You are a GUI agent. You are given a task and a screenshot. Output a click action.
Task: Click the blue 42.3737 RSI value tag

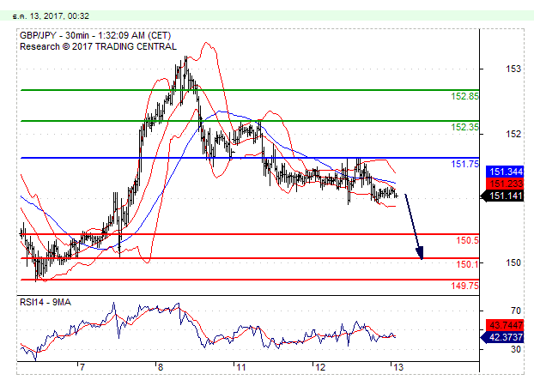point(502,337)
